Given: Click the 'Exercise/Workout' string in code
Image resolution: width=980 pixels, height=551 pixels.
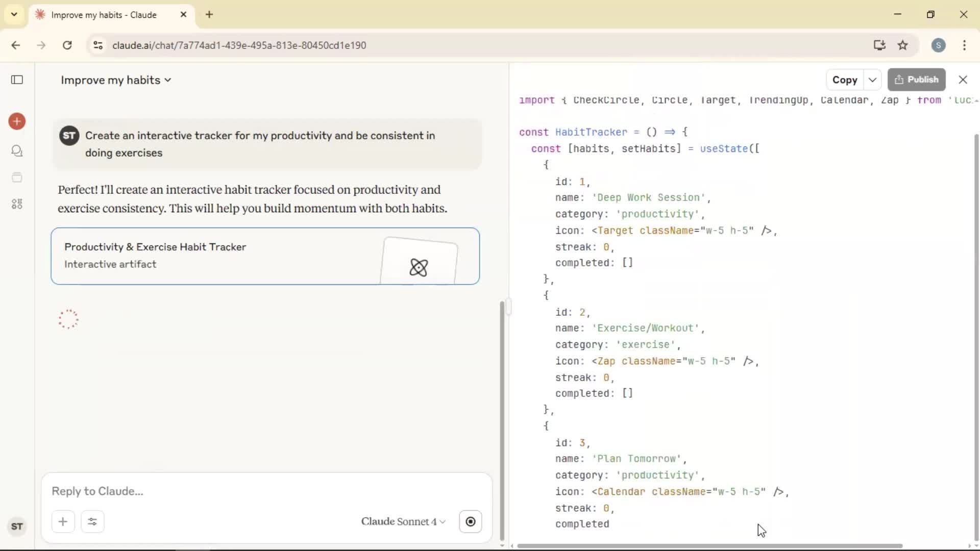Looking at the screenshot, I should pos(645,328).
